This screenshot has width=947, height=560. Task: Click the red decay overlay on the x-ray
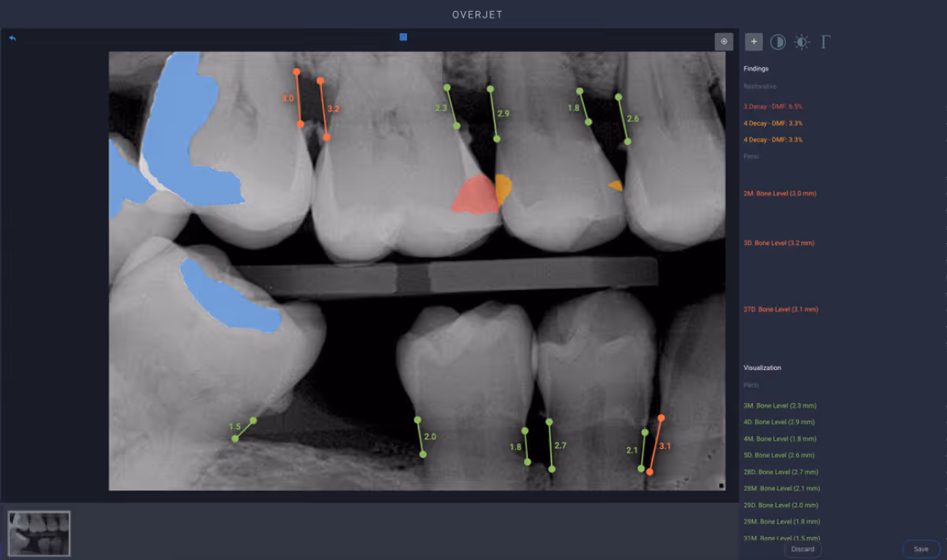(x=474, y=196)
